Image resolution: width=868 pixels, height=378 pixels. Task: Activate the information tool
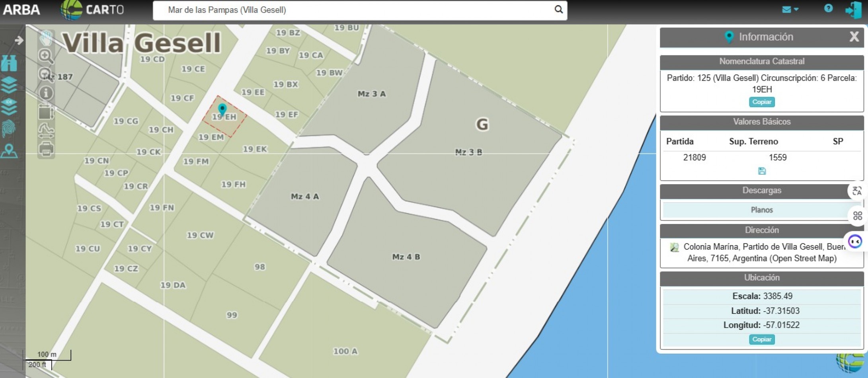coord(46,93)
